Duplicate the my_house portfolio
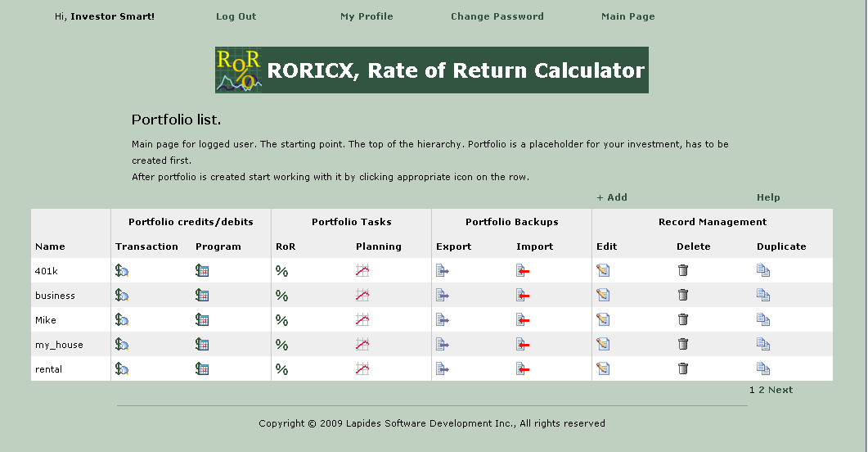The height and width of the screenshot is (452, 868). pos(763,345)
